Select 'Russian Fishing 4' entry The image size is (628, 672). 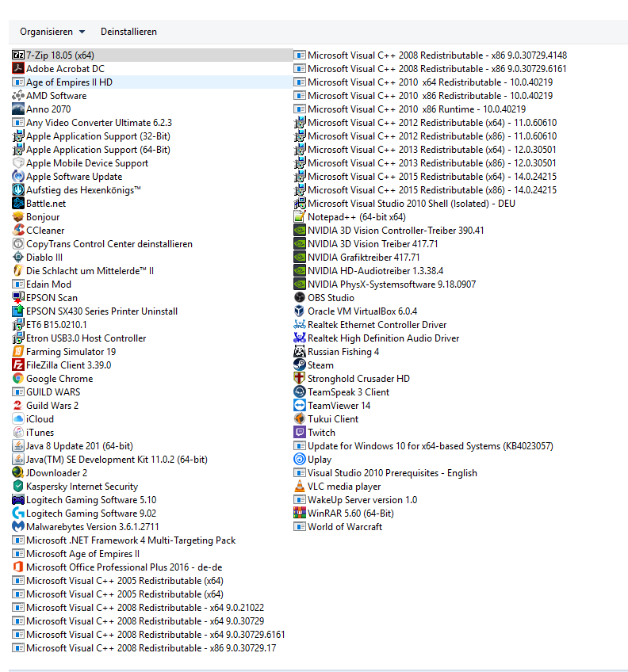click(336, 351)
